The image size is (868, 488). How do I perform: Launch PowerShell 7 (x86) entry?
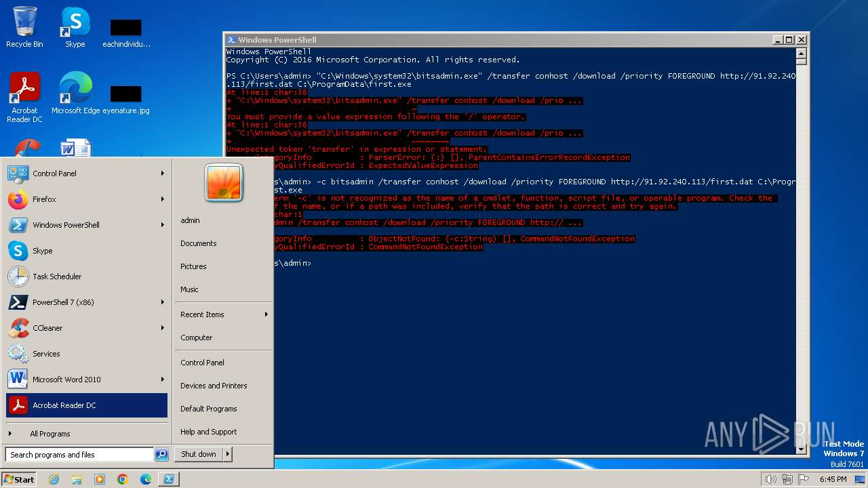pyautogui.click(x=87, y=302)
